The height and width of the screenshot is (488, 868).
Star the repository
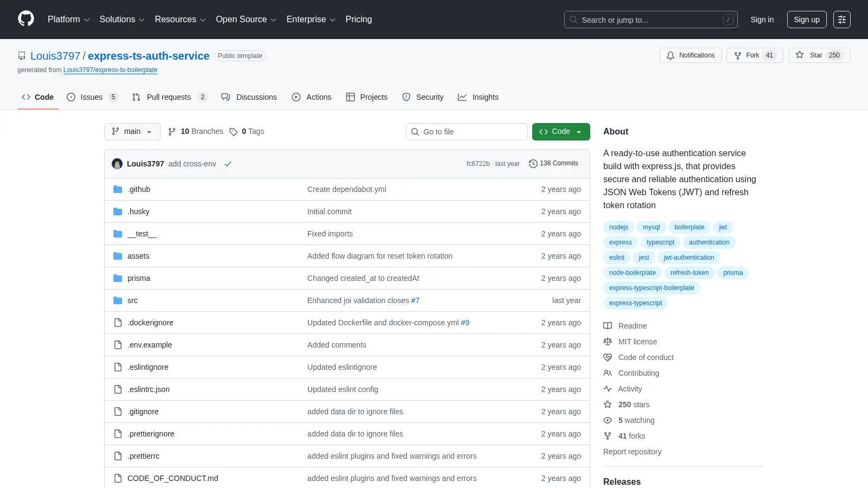(x=819, y=55)
